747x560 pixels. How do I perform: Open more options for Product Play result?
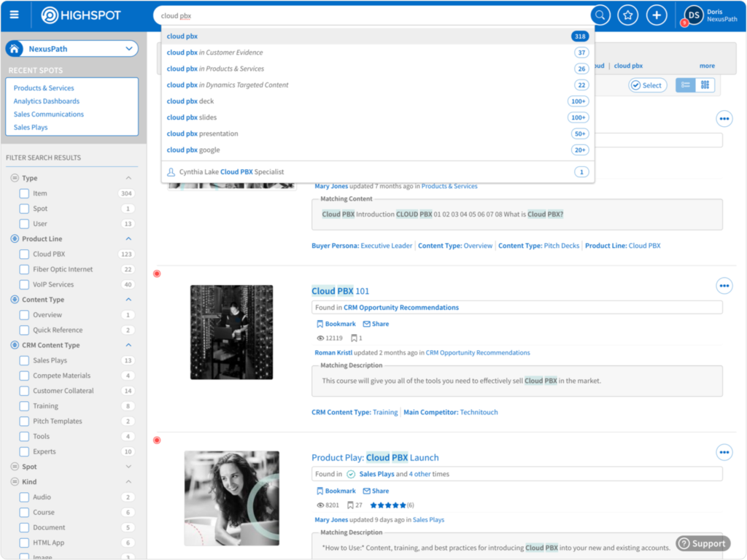point(724,452)
